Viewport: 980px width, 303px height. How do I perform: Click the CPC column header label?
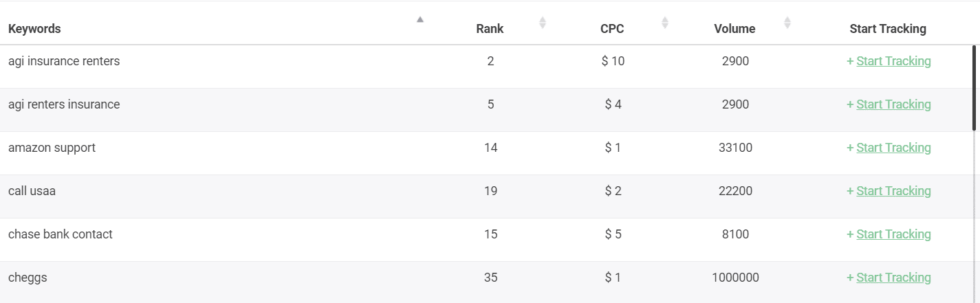[612, 29]
